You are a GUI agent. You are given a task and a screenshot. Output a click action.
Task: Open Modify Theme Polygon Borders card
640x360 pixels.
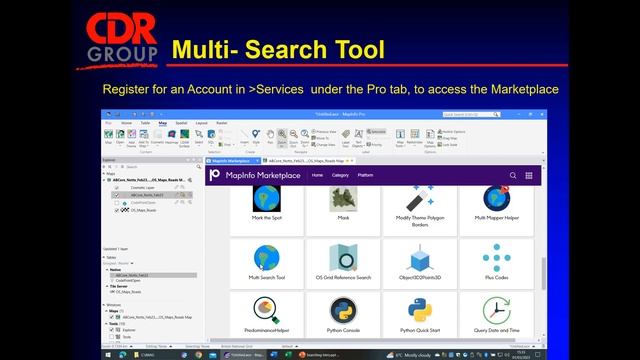[420, 211]
